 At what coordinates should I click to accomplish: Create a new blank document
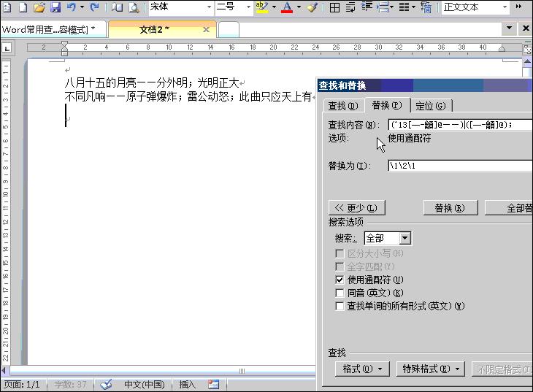[x=23, y=7]
